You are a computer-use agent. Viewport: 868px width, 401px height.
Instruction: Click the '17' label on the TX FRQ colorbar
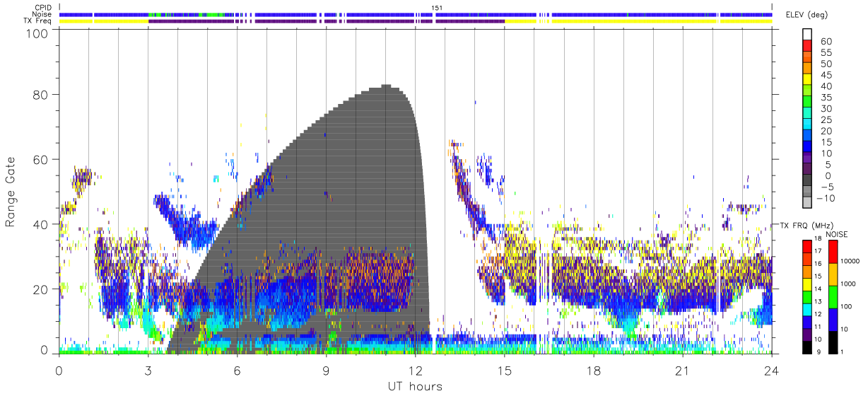click(817, 252)
